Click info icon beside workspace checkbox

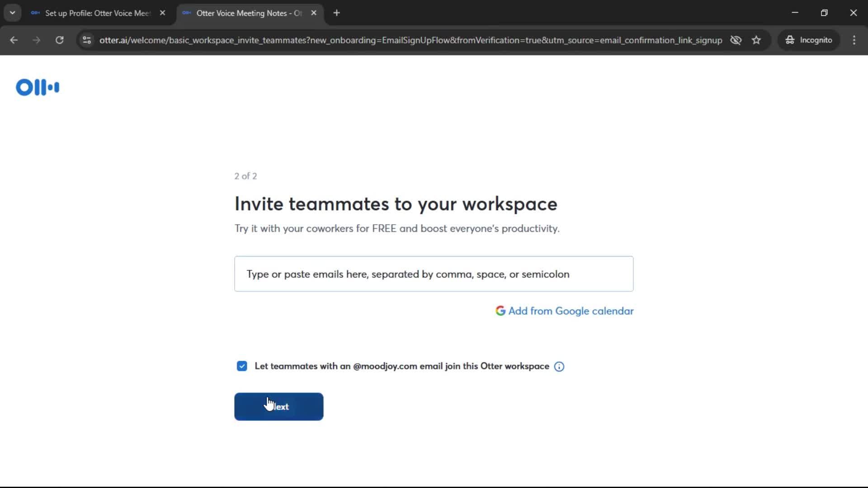coord(559,366)
